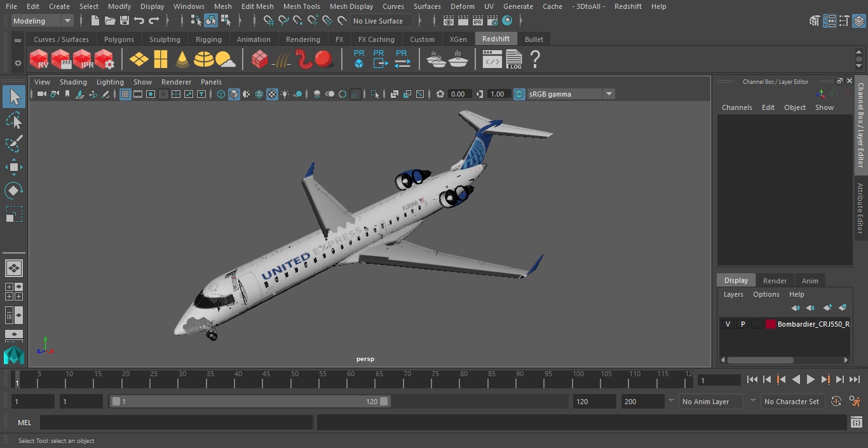This screenshot has width=868, height=448.
Task: Toggle playback P box for Bombardier_CRJ550 layer
Action: coord(742,324)
